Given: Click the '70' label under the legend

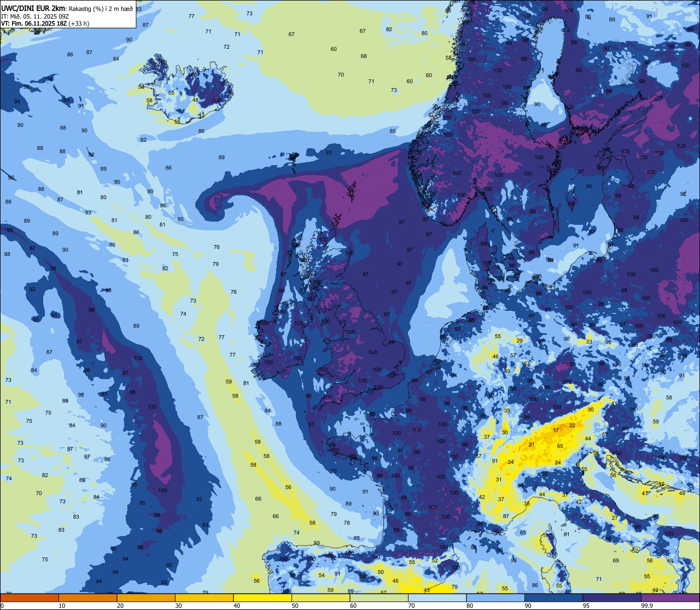Looking at the screenshot, I should [x=411, y=606].
